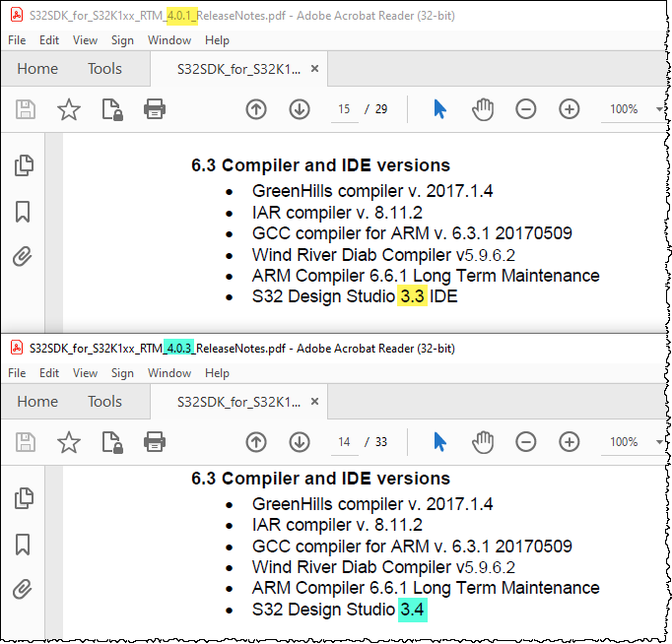Select S32SDK_for_S32K1 document tab in 4.0.3 window
This screenshot has height=644, width=672.
pyautogui.click(x=238, y=402)
